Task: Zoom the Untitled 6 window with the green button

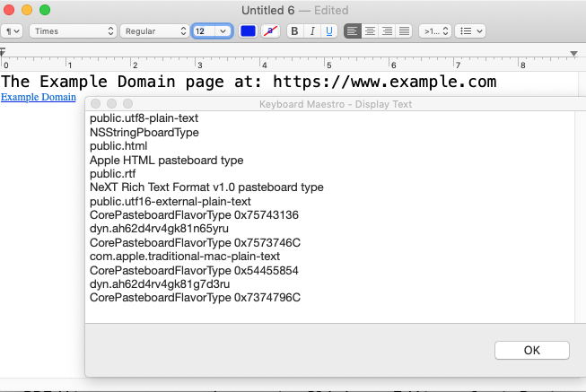Action: tap(45, 10)
